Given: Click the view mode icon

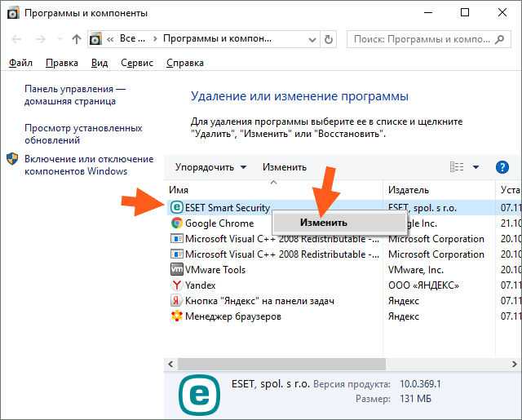Looking at the screenshot, I should (x=457, y=166).
